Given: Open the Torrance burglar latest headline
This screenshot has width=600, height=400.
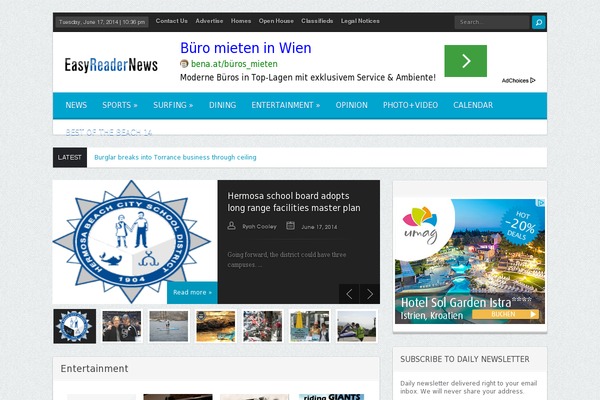Looking at the screenshot, I should [175, 157].
